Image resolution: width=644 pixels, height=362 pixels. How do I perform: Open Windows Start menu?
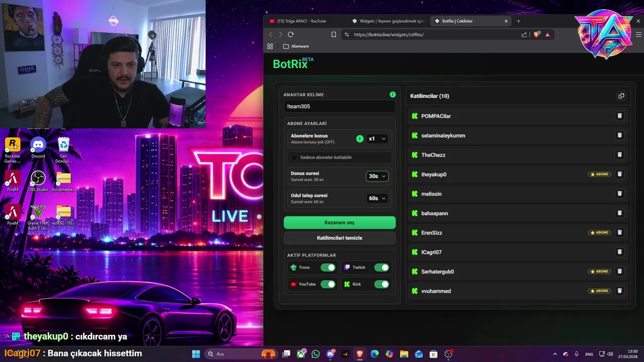click(x=196, y=354)
